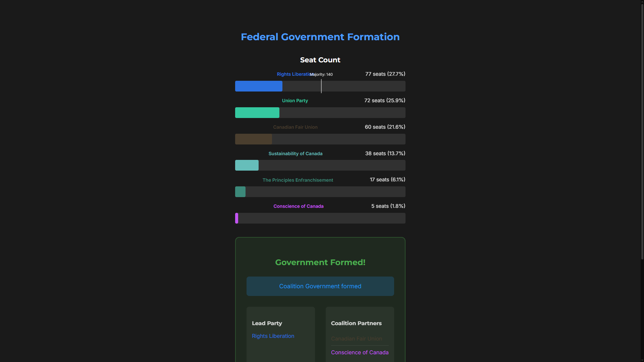
Task: Click the Seat Count heading
Action: (x=320, y=60)
